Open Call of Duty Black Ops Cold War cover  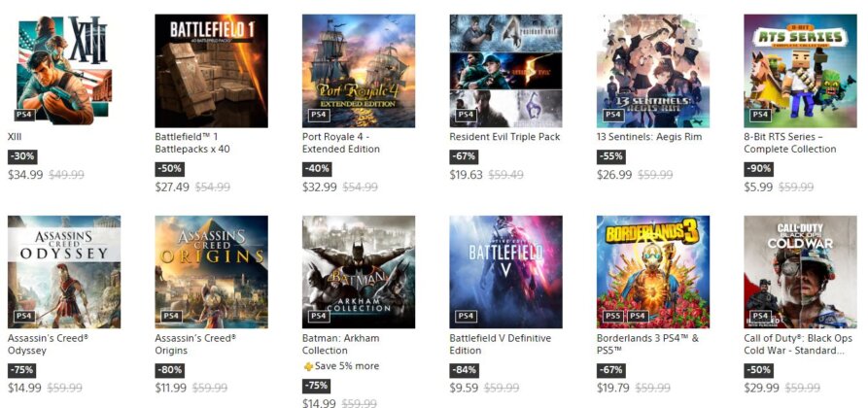[800, 272]
